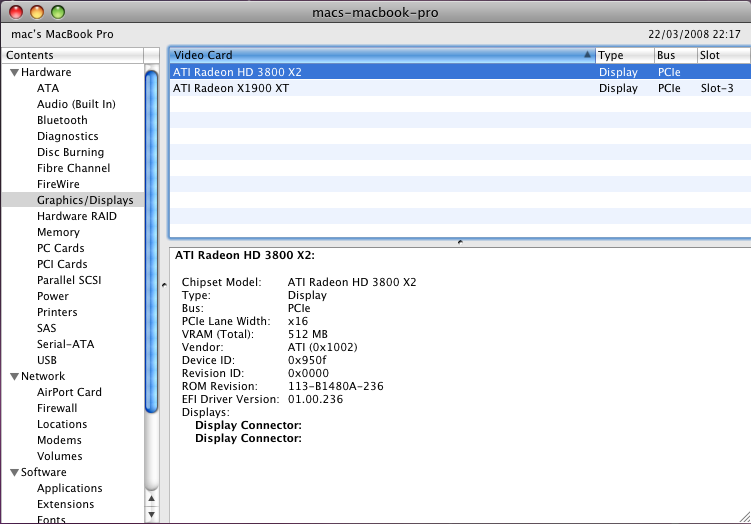Select Diagnostics in sidebar
This screenshot has height=524, width=751.
(68, 137)
